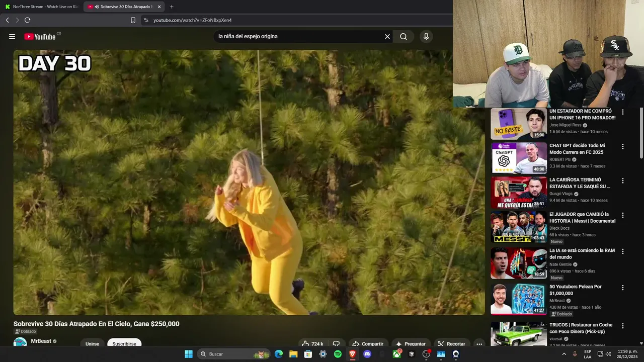The image size is (644, 362).
Task: Open the Messi Documental video thumbnail
Action: click(x=519, y=227)
